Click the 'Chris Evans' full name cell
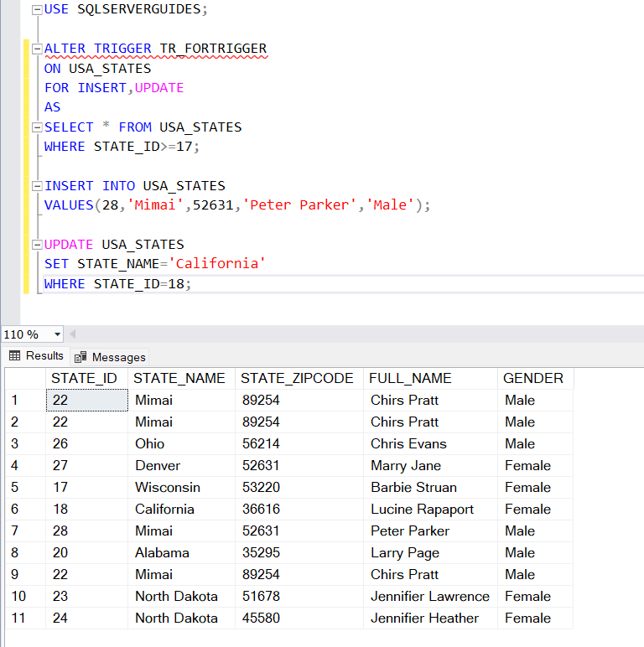644x647 pixels. (x=430, y=444)
